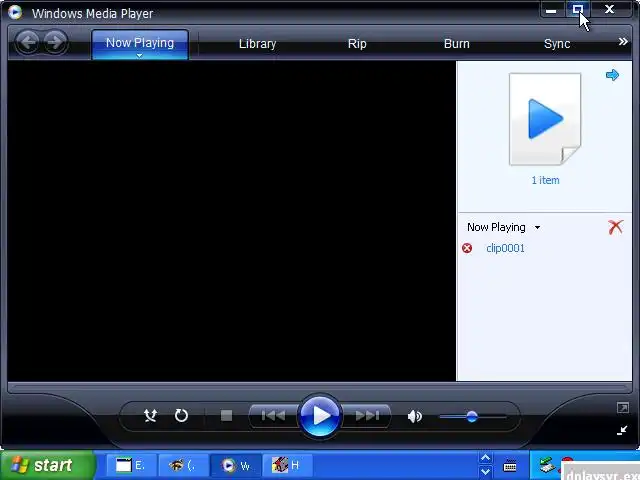Click the large Play button
Viewport: 640px width, 480px height.
point(320,416)
